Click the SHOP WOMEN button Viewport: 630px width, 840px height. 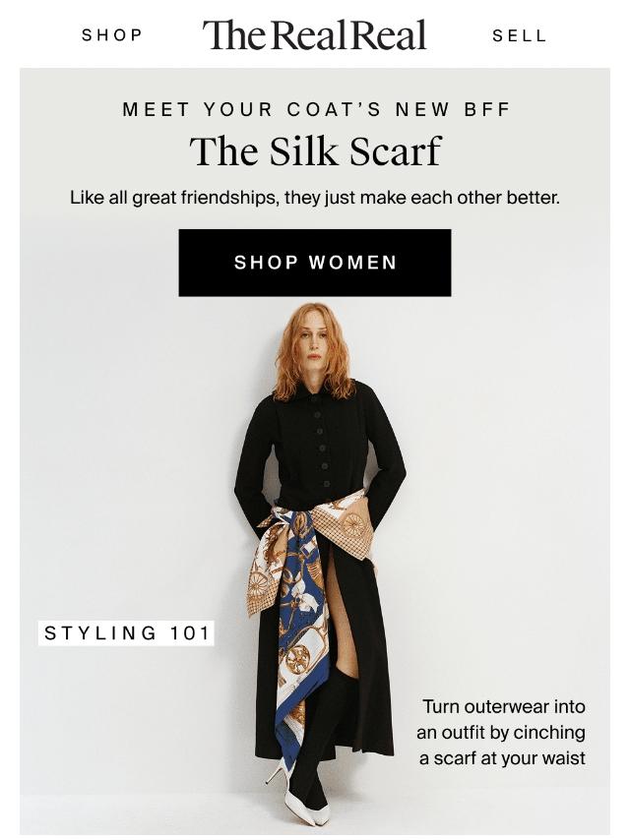point(315,263)
